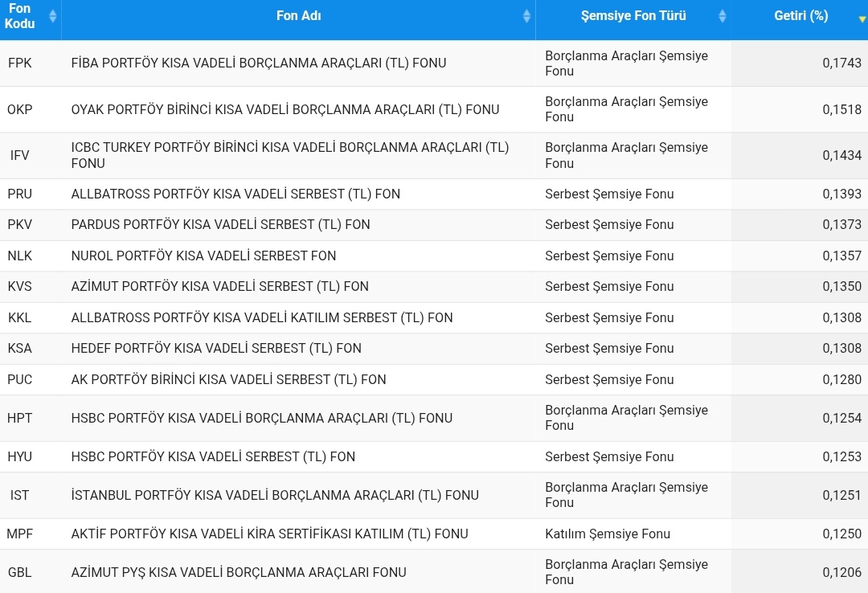Click Katılım Şemsiye Fonu in MPF row
This screenshot has height=593, width=868.
click(608, 534)
